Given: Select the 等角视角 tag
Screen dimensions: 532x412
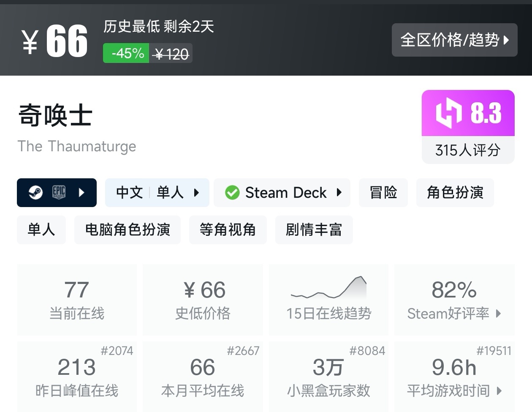Looking at the screenshot, I should tap(228, 230).
